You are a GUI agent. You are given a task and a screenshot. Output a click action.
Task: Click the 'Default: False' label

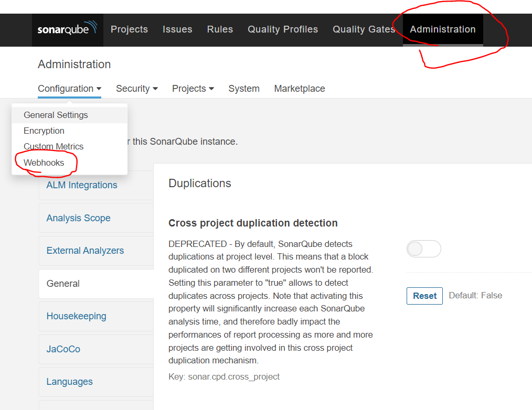475,295
